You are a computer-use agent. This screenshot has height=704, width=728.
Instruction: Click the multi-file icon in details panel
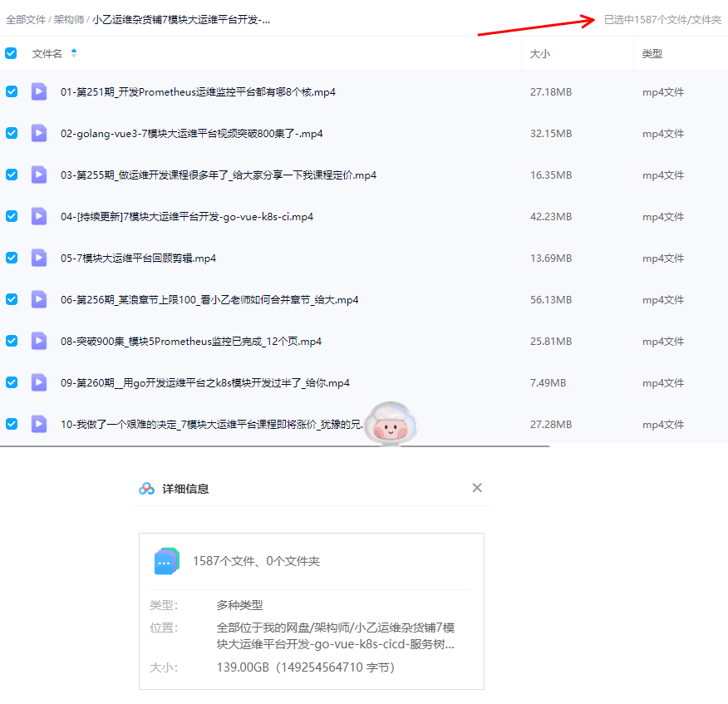167,561
